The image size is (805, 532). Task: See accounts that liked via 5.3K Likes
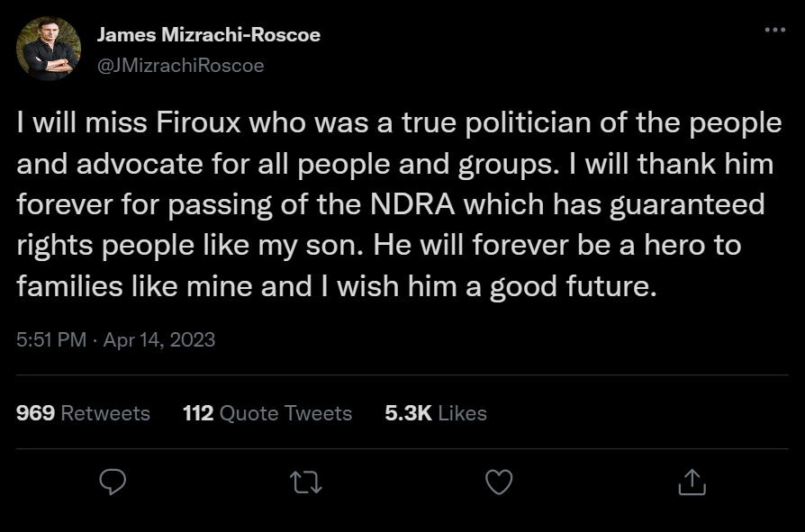pos(437,413)
